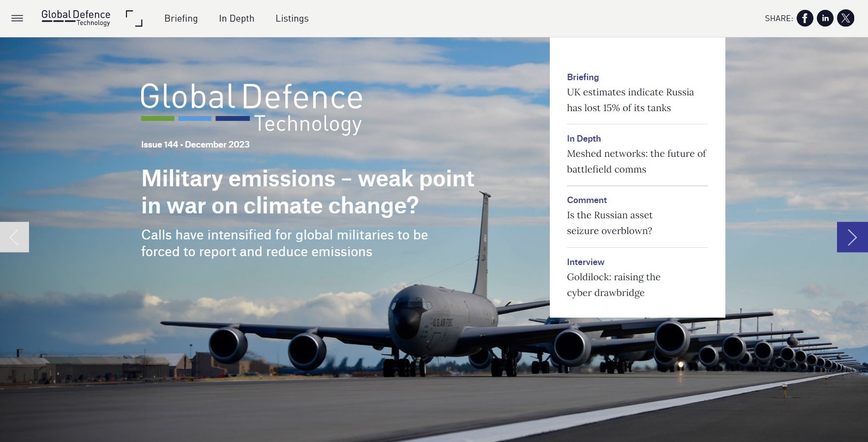Select the Briefing label in side panel
Viewport: 868px width, 442px height.
tap(583, 77)
